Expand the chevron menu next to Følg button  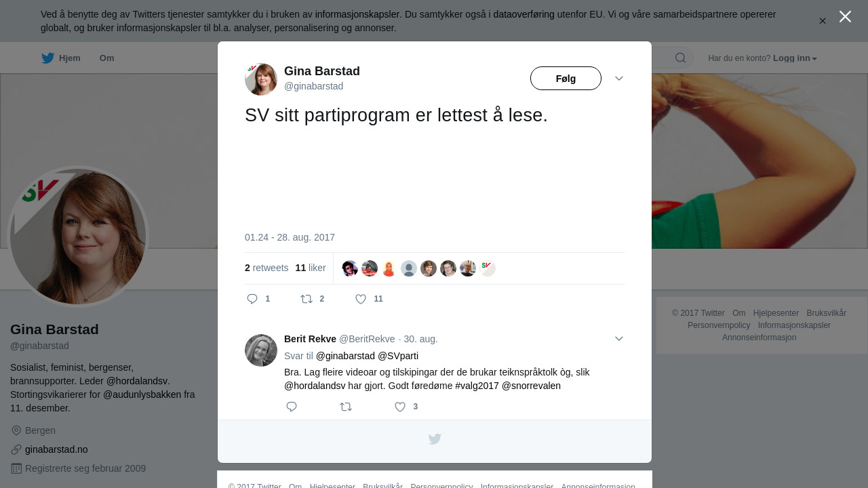point(619,79)
